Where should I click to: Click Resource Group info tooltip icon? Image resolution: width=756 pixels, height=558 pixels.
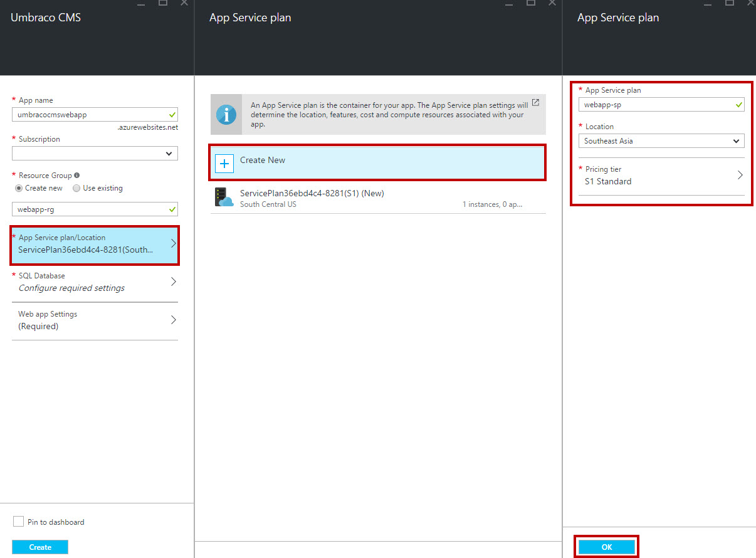coord(77,176)
